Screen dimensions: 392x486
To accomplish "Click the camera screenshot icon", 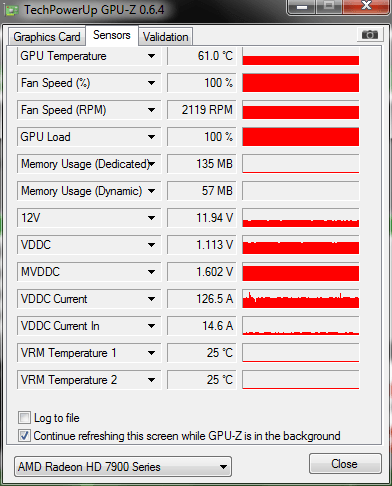I will point(370,34).
